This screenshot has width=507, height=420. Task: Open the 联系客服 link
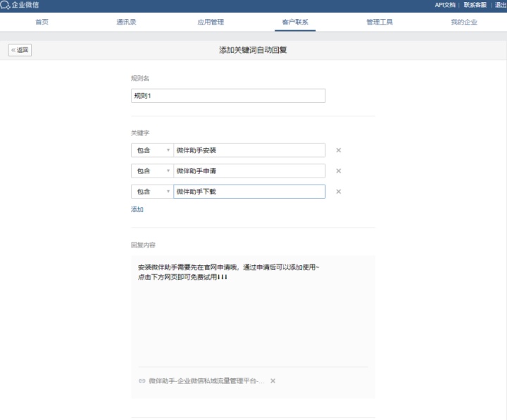pos(475,5)
